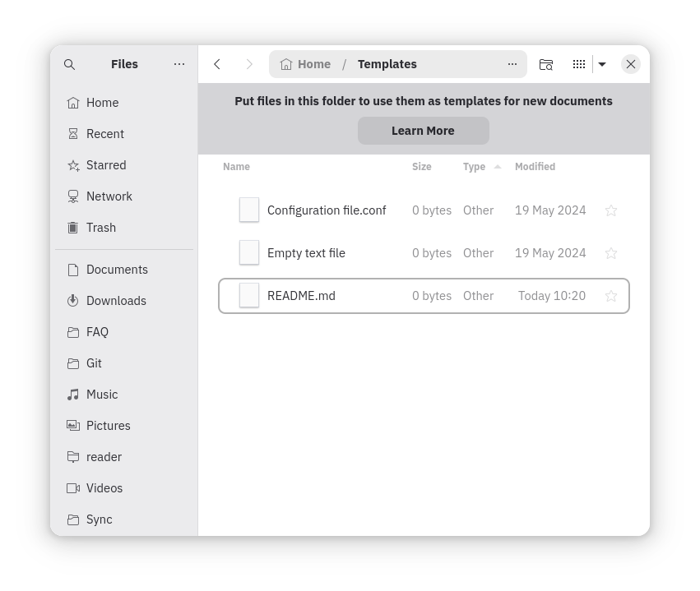
Task: Click the Templates breadcrumb in path bar
Action: click(x=387, y=64)
